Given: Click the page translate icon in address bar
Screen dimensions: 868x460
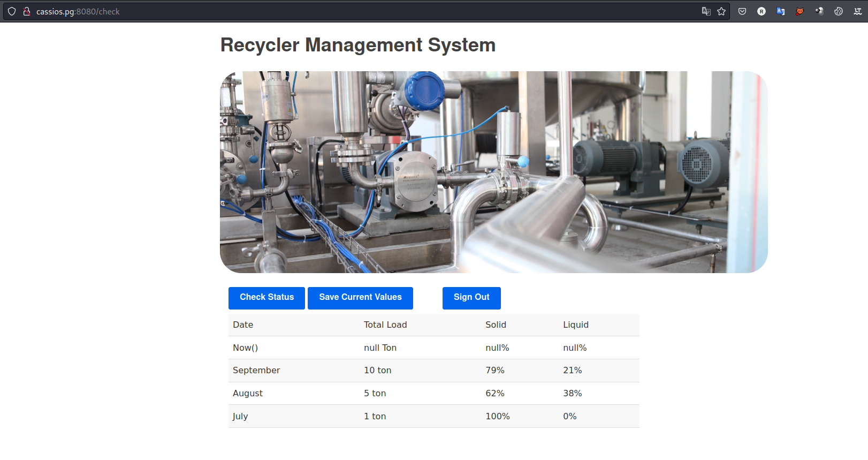Looking at the screenshot, I should [x=706, y=11].
